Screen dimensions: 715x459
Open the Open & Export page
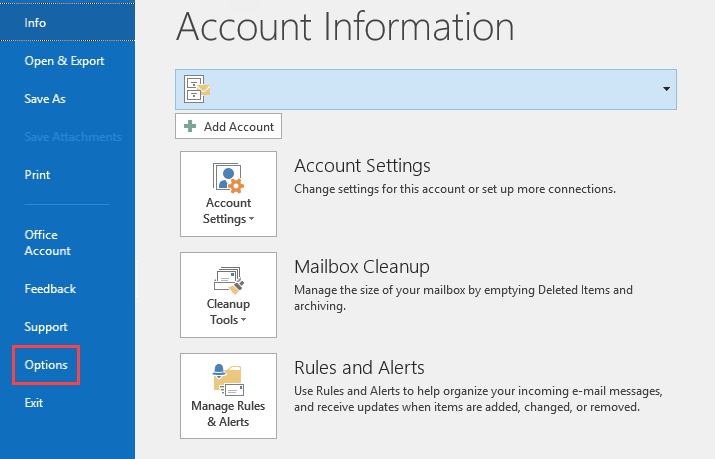point(64,61)
